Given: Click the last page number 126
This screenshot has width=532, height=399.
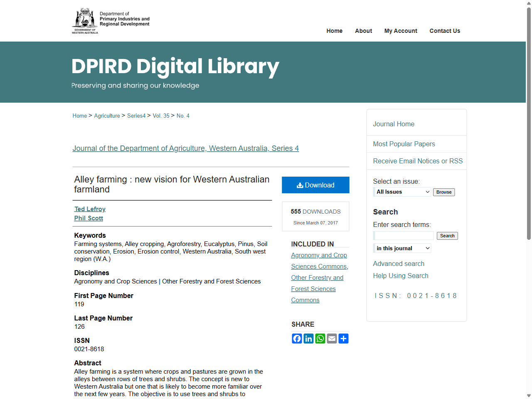Looking at the screenshot, I should point(79,327).
